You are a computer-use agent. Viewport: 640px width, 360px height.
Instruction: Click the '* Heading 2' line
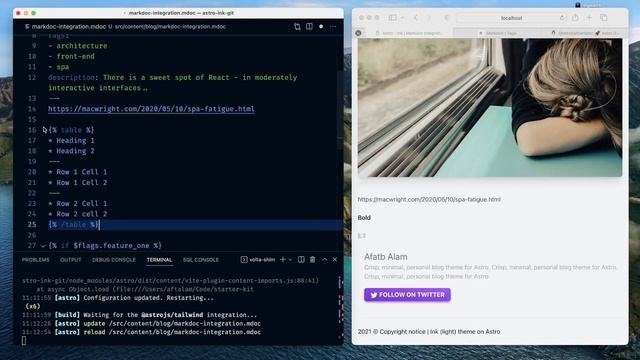click(x=71, y=151)
